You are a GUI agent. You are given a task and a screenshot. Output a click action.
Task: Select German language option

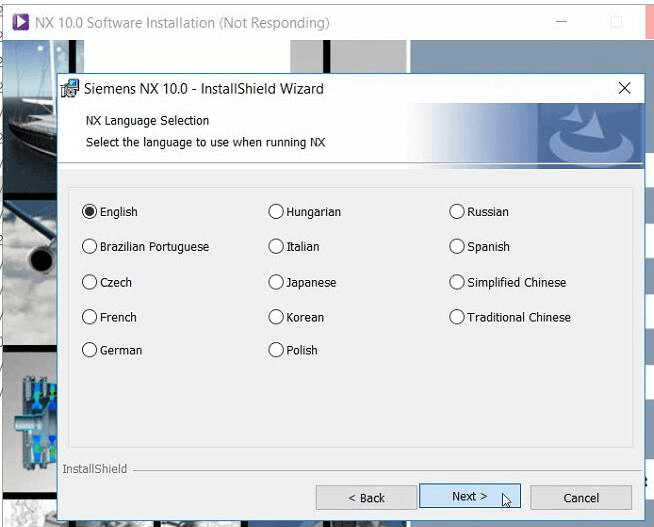coord(90,351)
